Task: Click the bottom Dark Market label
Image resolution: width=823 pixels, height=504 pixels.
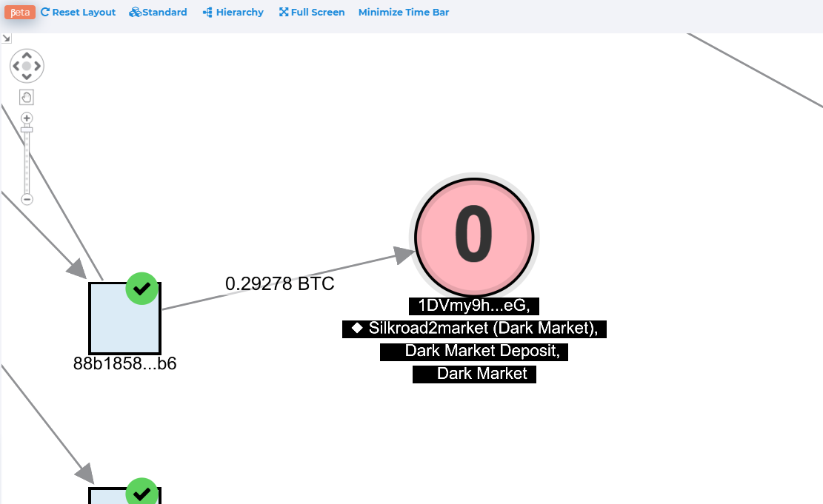Action: [475, 374]
